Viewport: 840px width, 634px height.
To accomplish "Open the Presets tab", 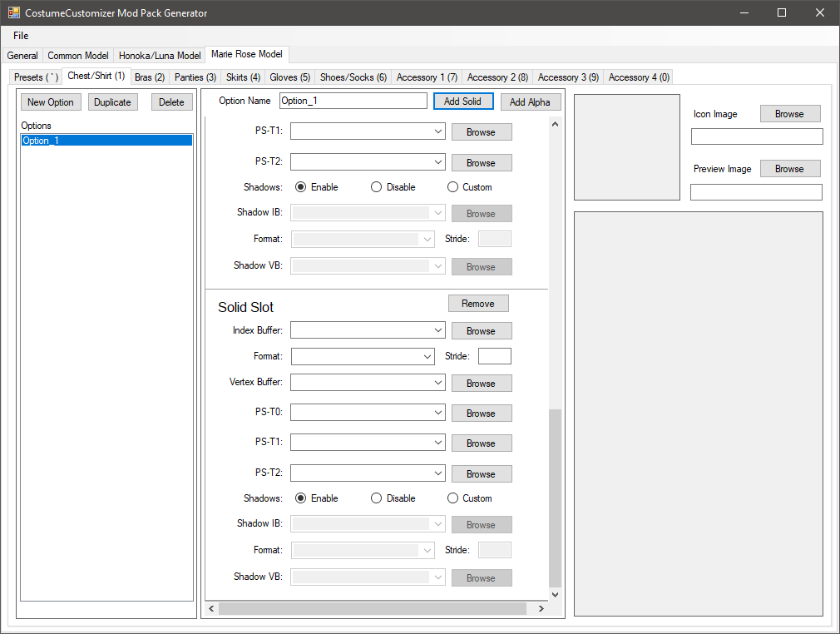I will click(x=36, y=77).
